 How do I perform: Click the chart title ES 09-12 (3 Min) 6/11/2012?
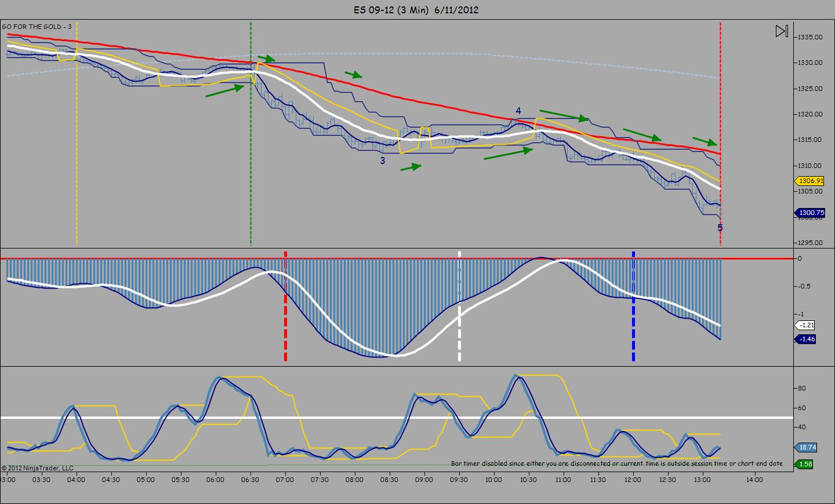click(416, 9)
